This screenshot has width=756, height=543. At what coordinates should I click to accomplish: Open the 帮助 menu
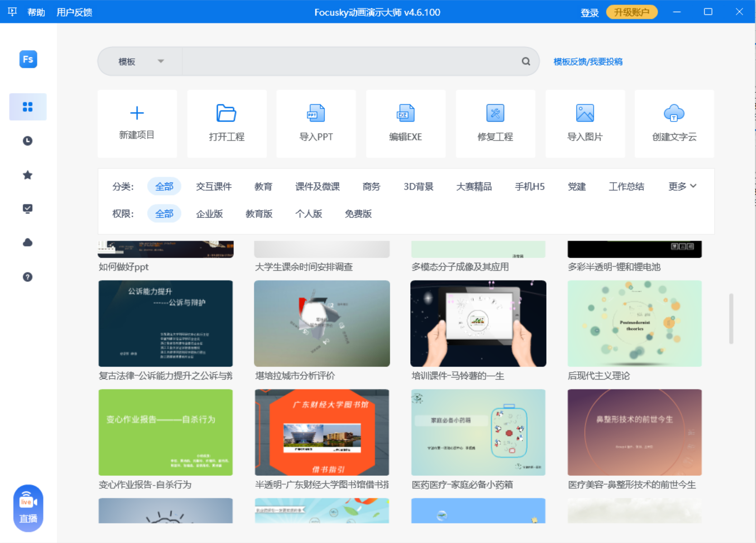click(x=36, y=12)
